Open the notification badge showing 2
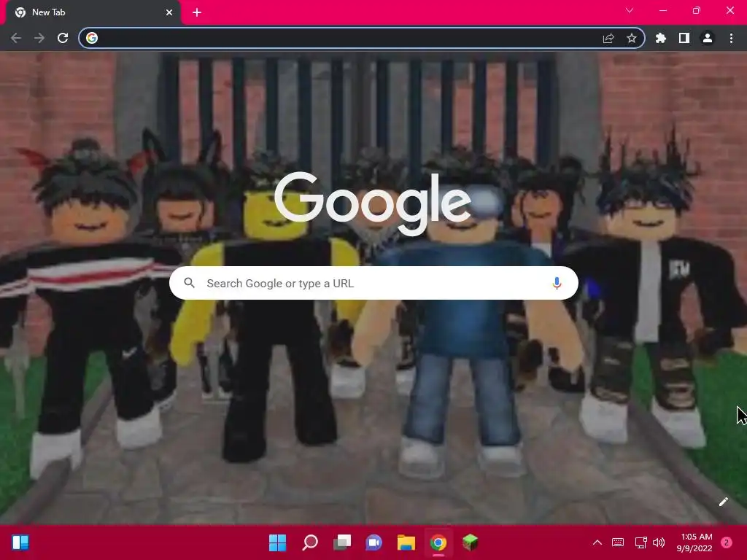This screenshot has width=747, height=560. tap(727, 542)
